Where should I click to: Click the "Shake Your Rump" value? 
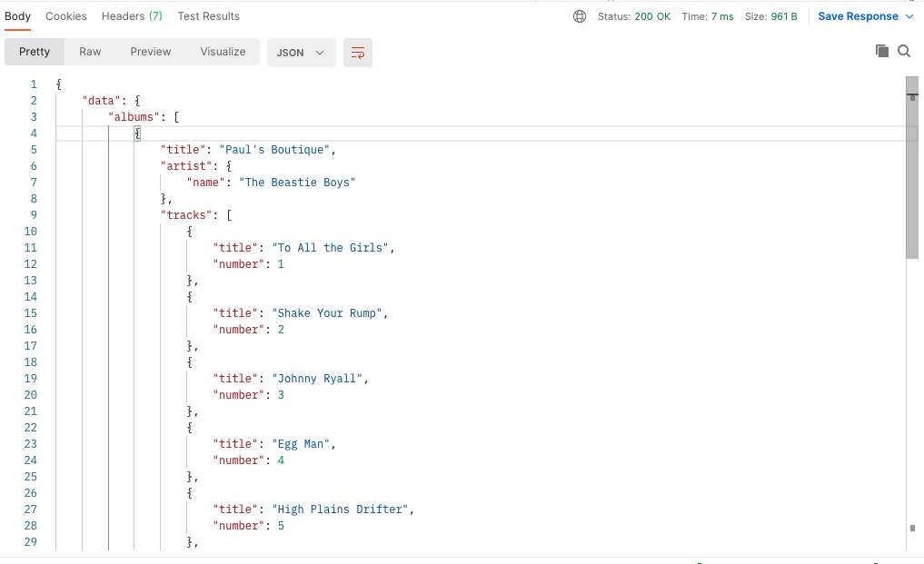pos(327,313)
